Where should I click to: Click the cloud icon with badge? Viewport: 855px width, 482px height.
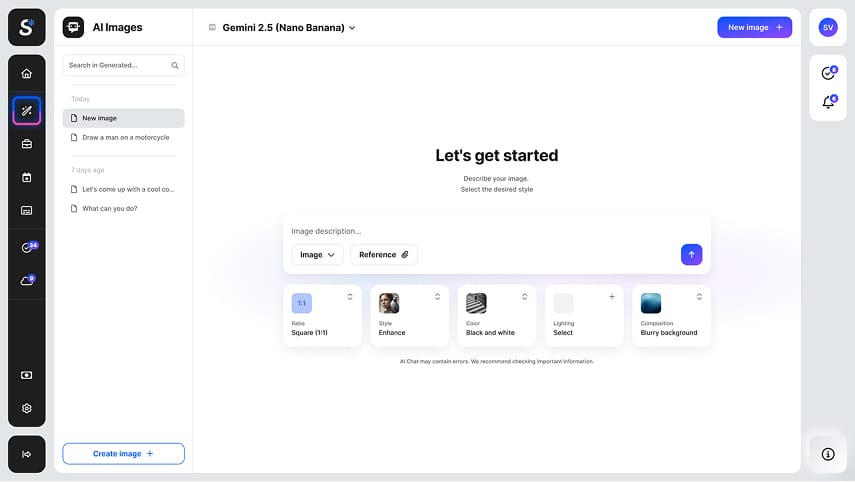coord(26,281)
